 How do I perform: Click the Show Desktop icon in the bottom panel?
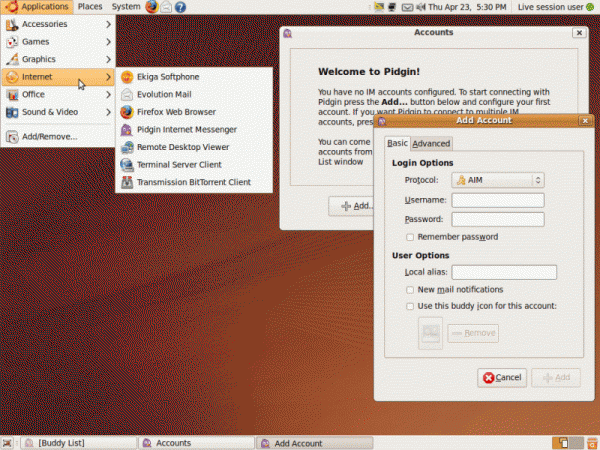point(7,443)
